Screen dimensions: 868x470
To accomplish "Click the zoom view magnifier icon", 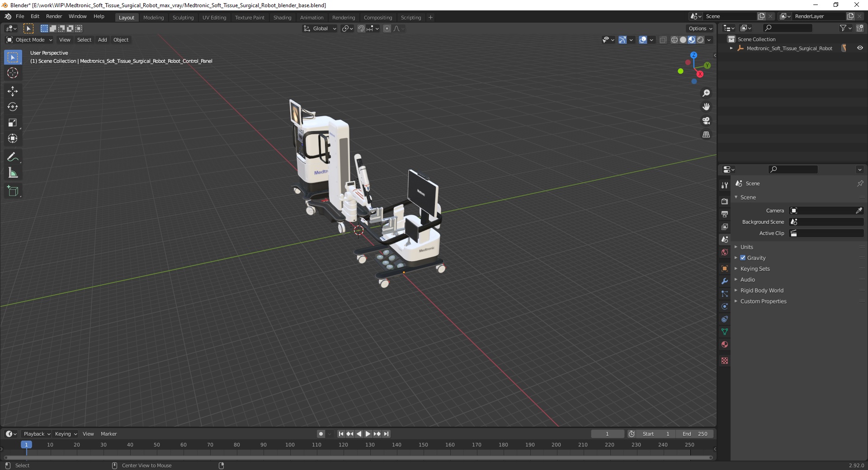I will point(706,93).
